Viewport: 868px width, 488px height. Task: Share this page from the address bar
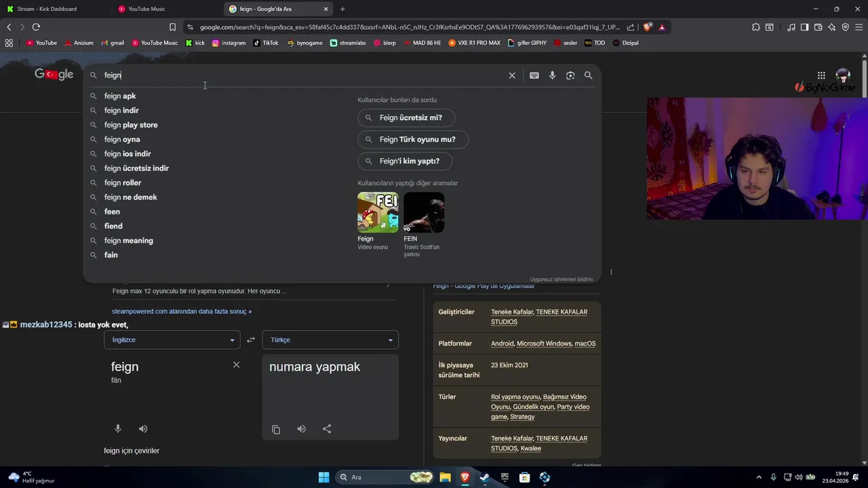coord(631,27)
